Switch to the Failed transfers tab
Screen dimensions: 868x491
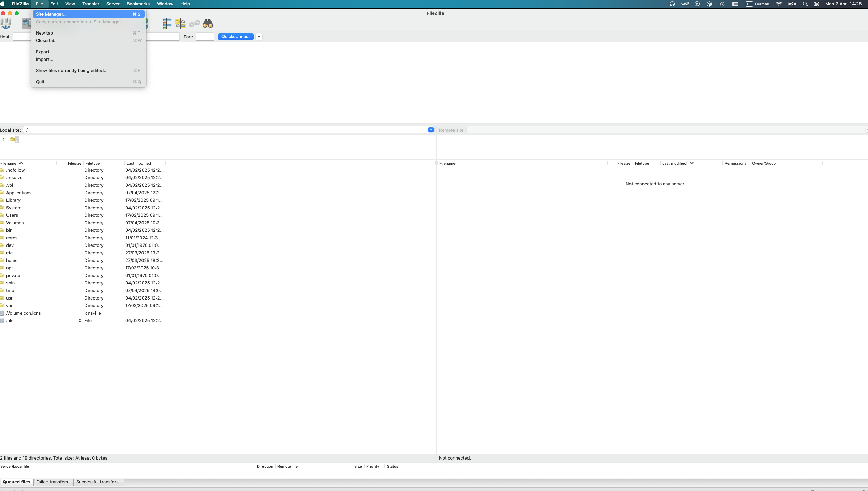pyautogui.click(x=52, y=482)
